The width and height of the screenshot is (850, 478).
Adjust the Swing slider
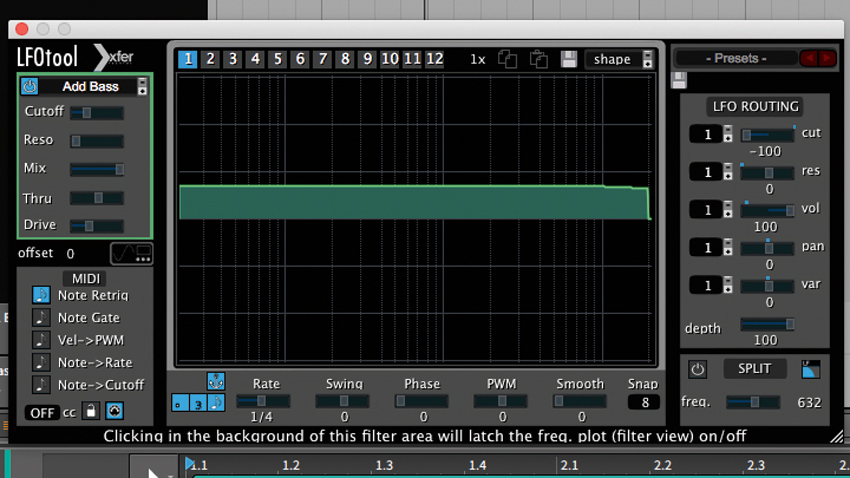pos(343,401)
